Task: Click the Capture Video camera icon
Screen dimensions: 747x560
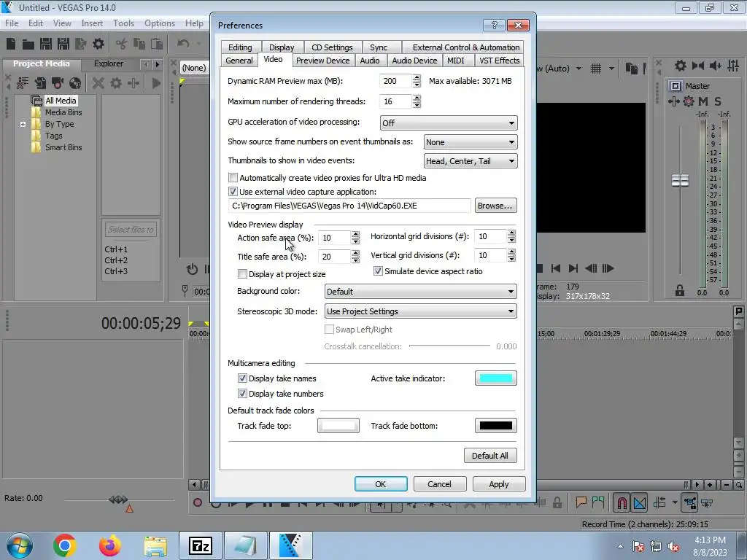Action: tap(58, 83)
